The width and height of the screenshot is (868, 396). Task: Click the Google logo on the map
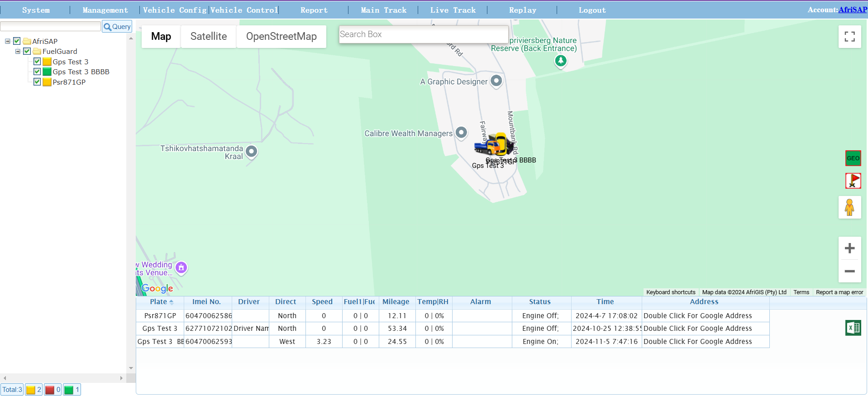[x=157, y=288]
